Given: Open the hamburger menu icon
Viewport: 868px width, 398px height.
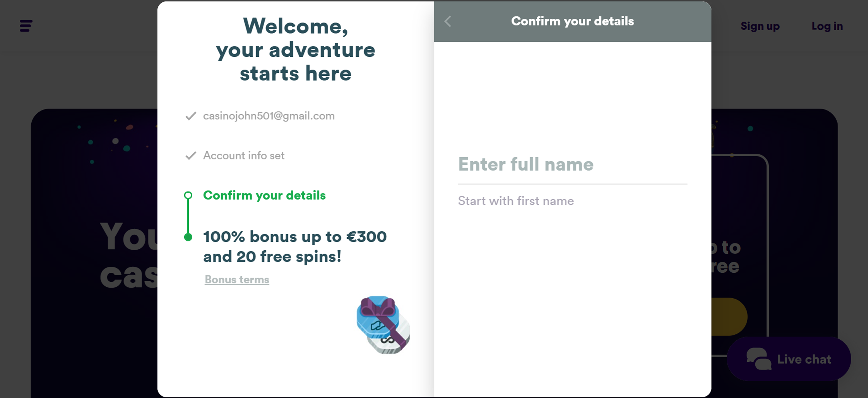Looking at the screenshot, I should 26,26.
